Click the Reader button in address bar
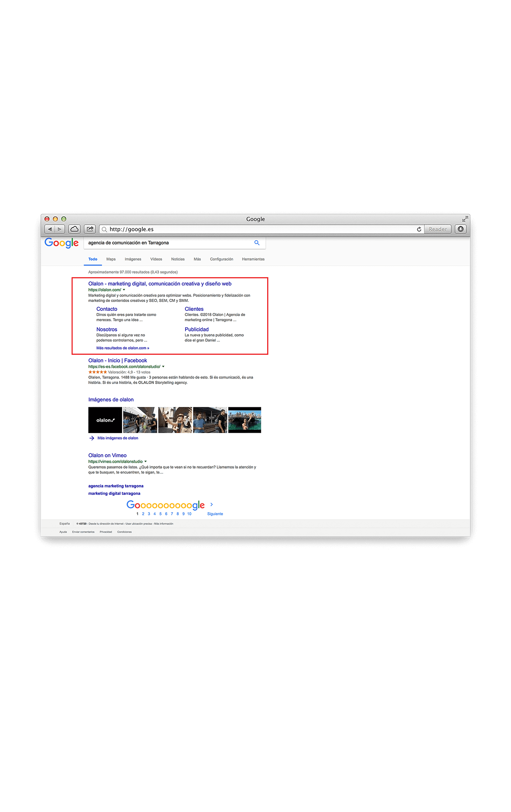511x812 pixels. tap(437, 229)
